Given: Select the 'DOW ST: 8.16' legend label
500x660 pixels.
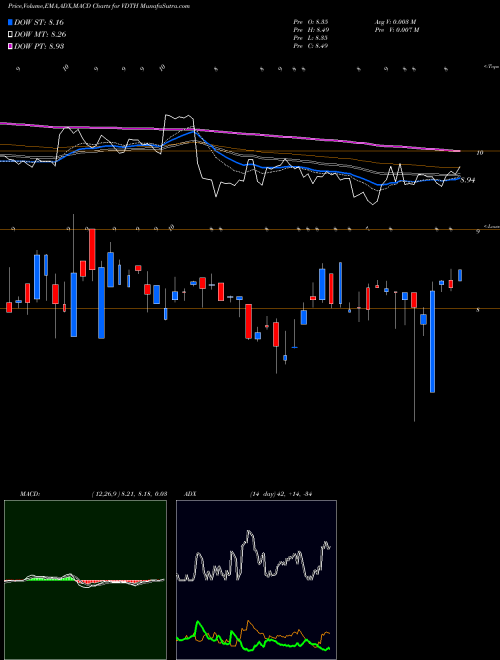Looking at the screenshot, I should click(x=39, y=22).
